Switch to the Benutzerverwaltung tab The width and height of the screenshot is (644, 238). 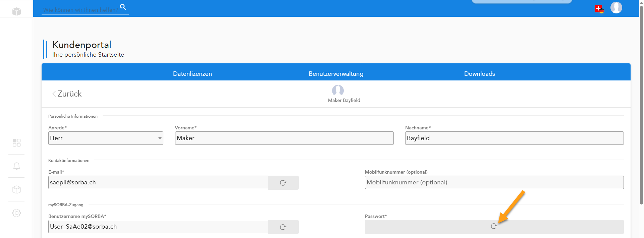[336, 74]
